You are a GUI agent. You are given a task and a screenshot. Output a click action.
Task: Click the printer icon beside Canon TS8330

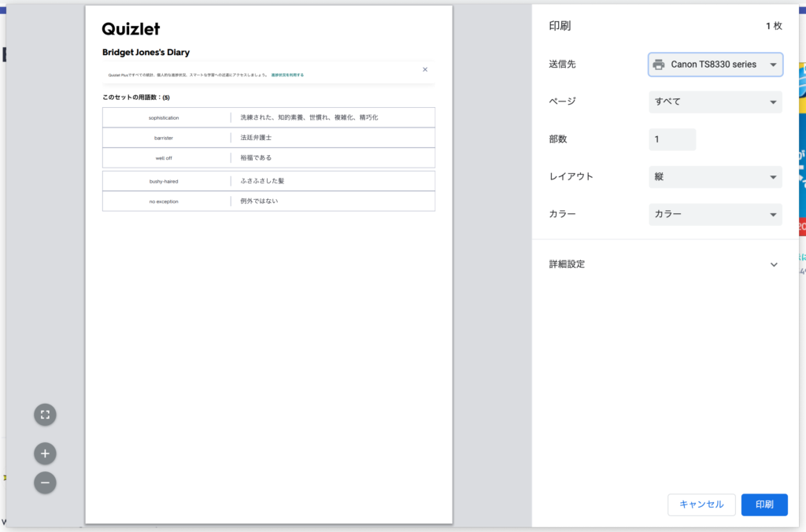pos(659,65)
